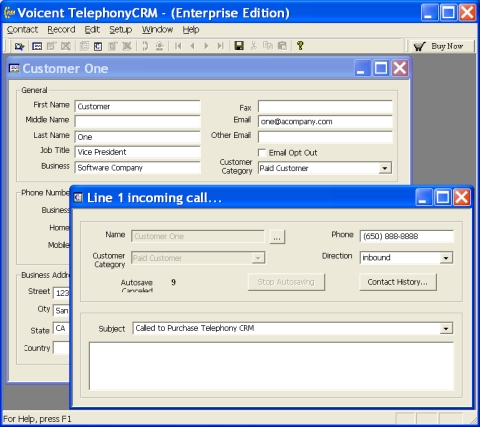
Task: Click the grayed Name field Customer One
Action: coord(198,236)
